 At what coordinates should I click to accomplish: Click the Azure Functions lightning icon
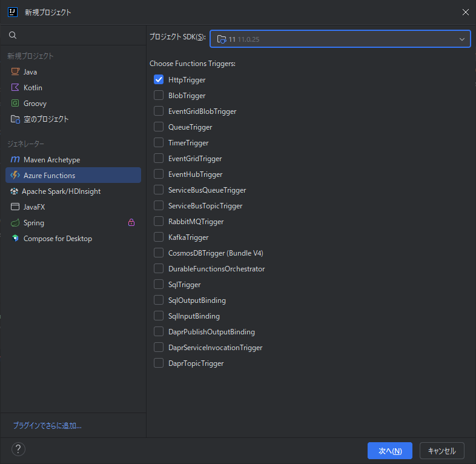click(x=15, y=175)
